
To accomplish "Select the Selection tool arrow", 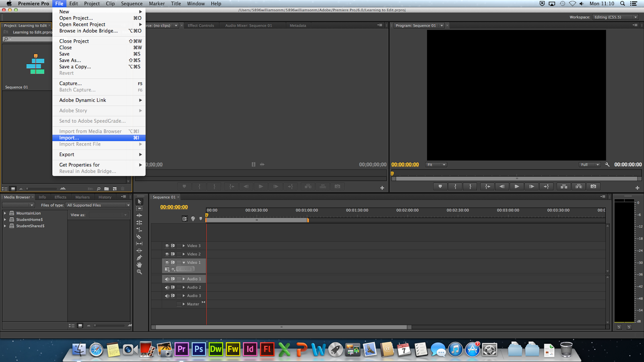I will pos(140,202).
